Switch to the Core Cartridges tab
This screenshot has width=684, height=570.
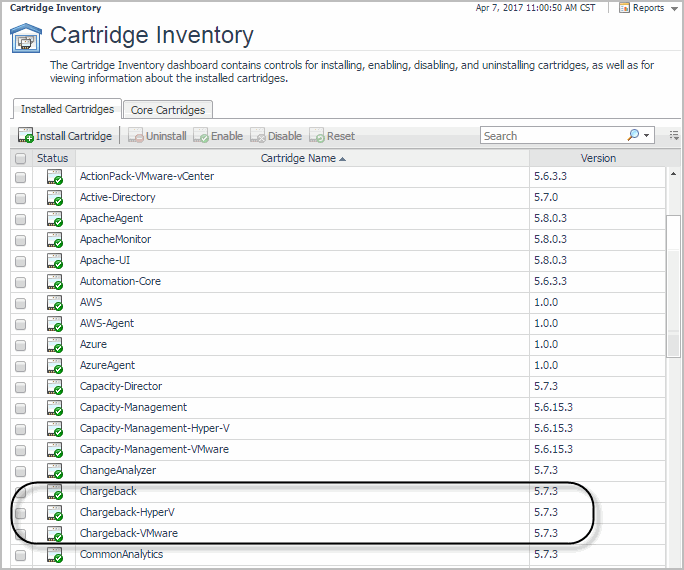point(168,110)
